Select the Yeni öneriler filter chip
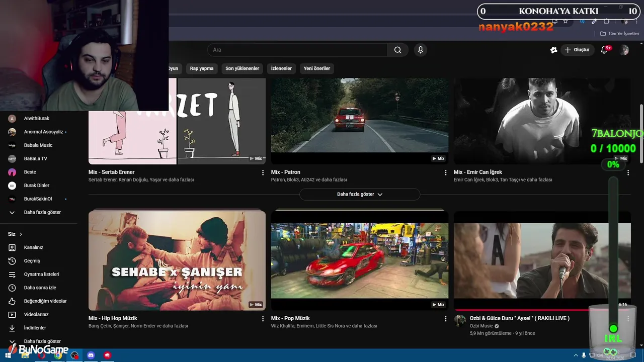The width and height of the screenshot is (644, 362). 317,68
